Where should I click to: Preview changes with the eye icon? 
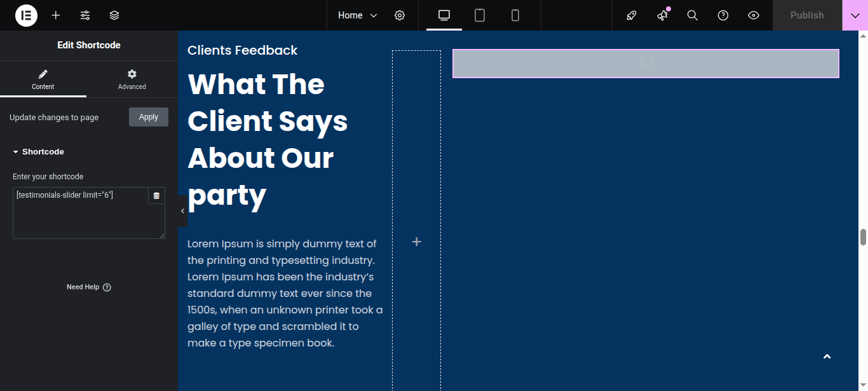click(x=754, y=15)
